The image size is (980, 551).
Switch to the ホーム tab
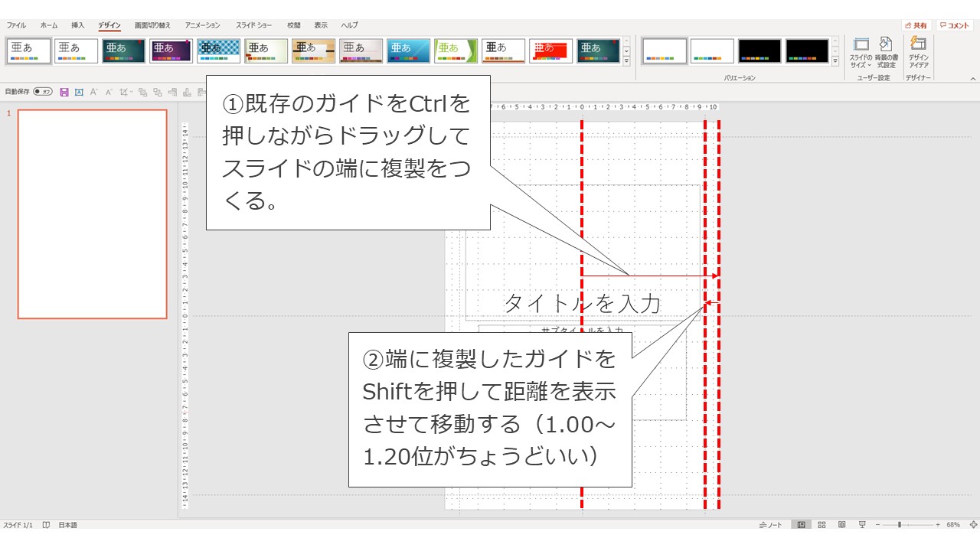(x=49, y=25)
